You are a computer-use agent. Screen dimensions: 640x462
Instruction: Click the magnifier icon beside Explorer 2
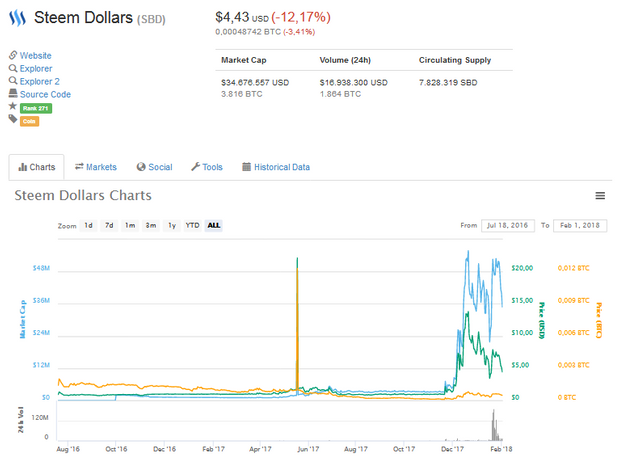point(13,81)
